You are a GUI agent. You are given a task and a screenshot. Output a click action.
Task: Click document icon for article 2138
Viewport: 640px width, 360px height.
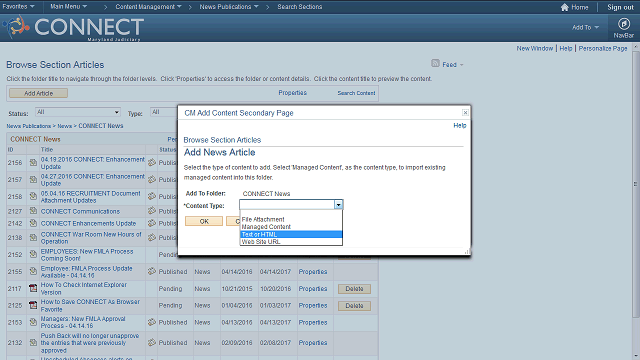point(33,237)
